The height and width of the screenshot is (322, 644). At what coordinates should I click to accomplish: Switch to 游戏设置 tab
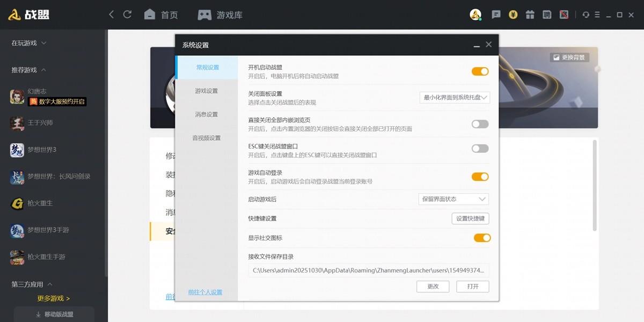coord(206,91)
